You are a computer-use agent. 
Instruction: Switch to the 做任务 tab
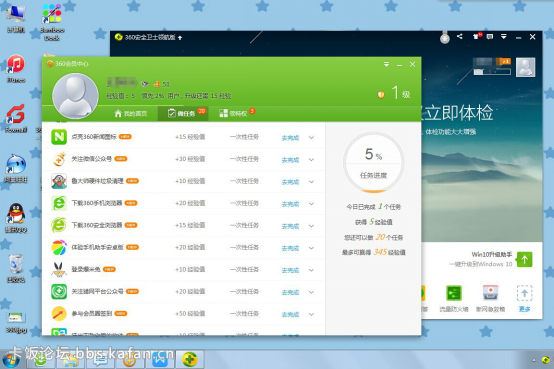[183, 113]
